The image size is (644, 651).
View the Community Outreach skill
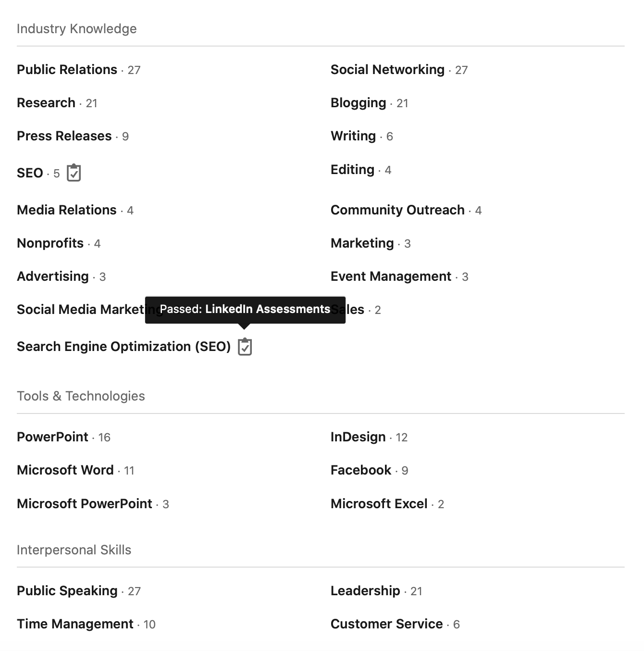397,210
